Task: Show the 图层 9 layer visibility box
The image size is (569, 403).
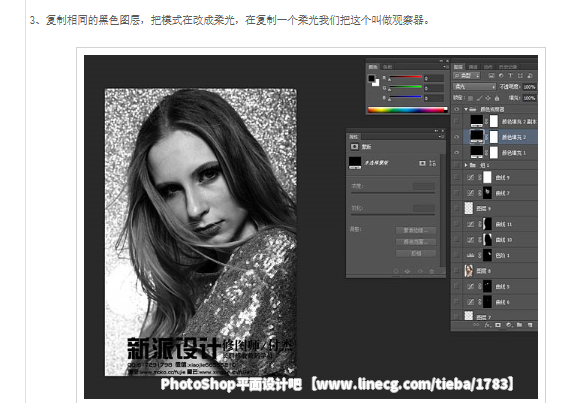Action: pos(457,208)
